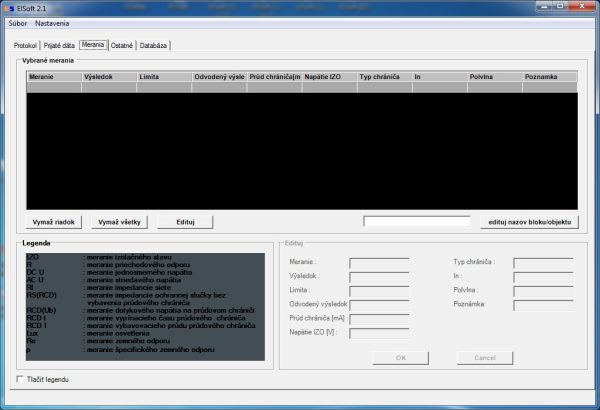Click the Polvlna column header

coord(495,77)
